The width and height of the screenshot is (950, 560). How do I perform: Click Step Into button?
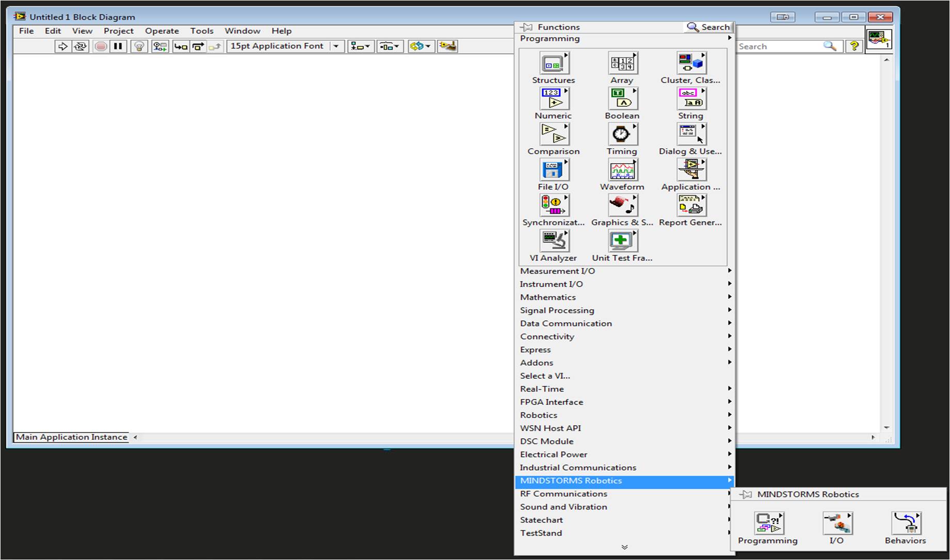pyautogui.click(x=181, y=46)
